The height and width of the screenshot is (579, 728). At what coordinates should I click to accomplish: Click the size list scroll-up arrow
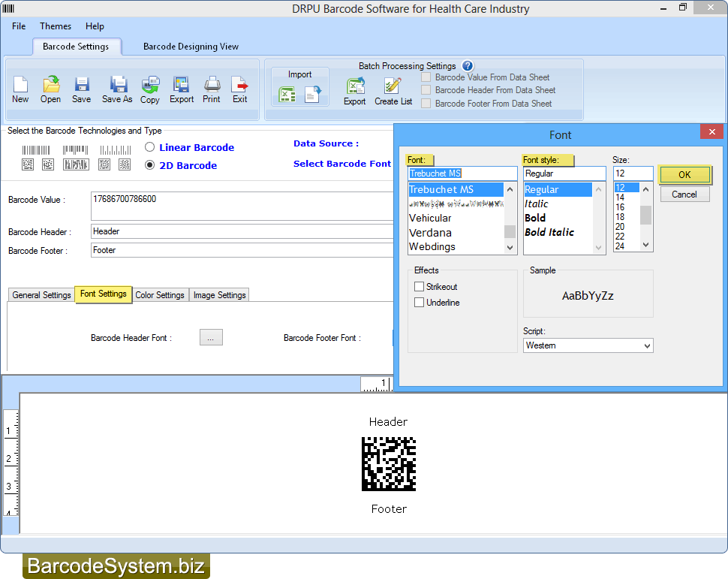pos(645,189)
